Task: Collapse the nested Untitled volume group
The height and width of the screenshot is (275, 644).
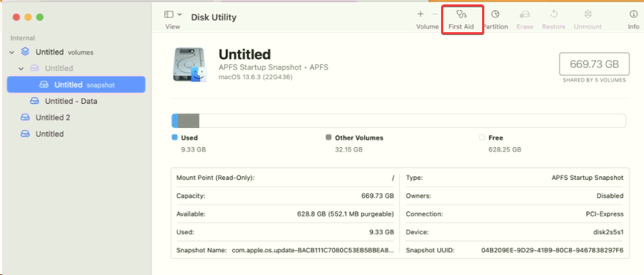Action: tap(21, 69)
